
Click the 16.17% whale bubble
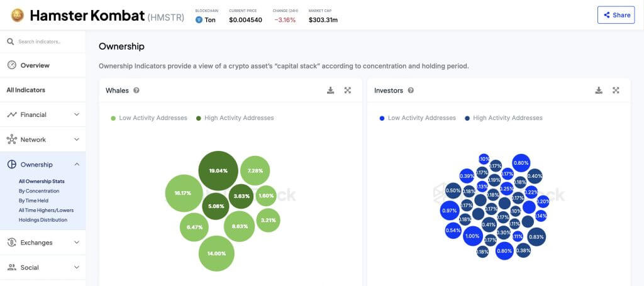(184, 193)
